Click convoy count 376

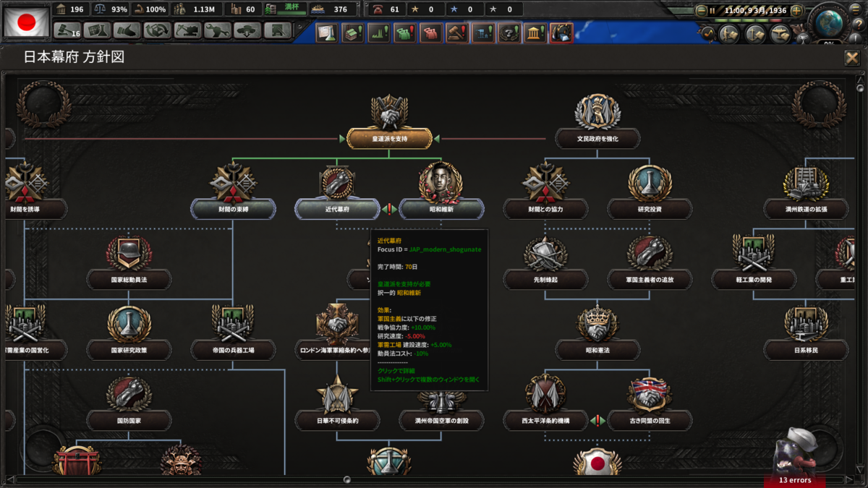(x=340, y=9)
